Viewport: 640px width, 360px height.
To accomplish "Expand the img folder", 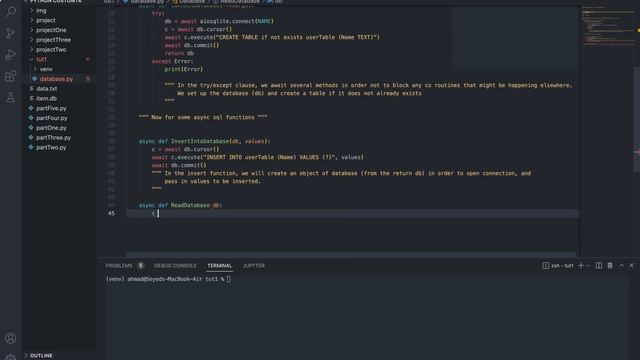I will tap(32, 10).
